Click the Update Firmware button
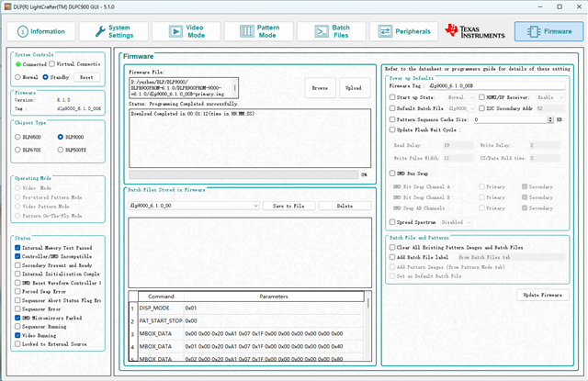The width and height of the screenshot is (588, 381). [543, 296]
